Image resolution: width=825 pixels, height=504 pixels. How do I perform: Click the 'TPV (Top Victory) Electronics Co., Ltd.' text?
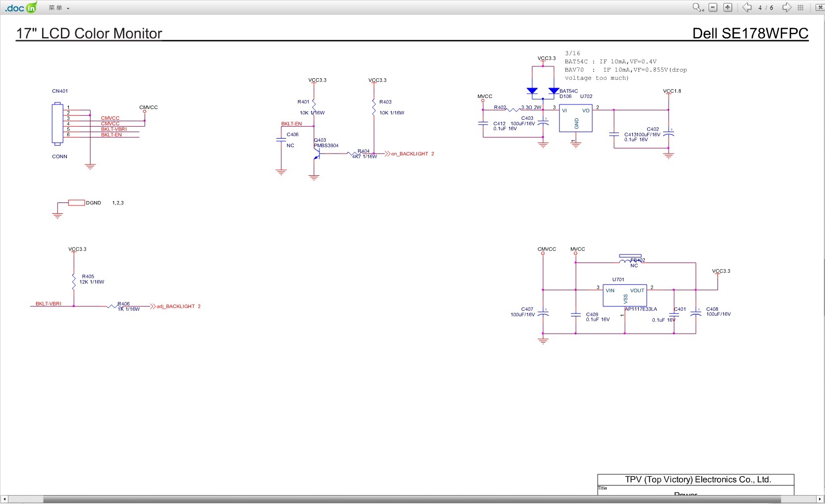(x=698, y=480)
